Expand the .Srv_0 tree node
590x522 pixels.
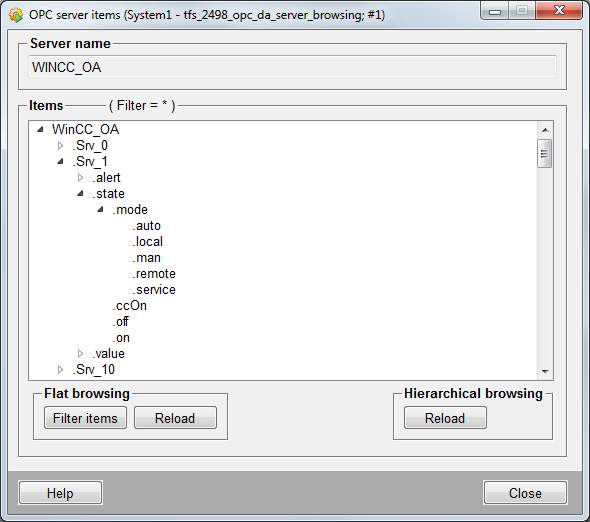(60, 146)
